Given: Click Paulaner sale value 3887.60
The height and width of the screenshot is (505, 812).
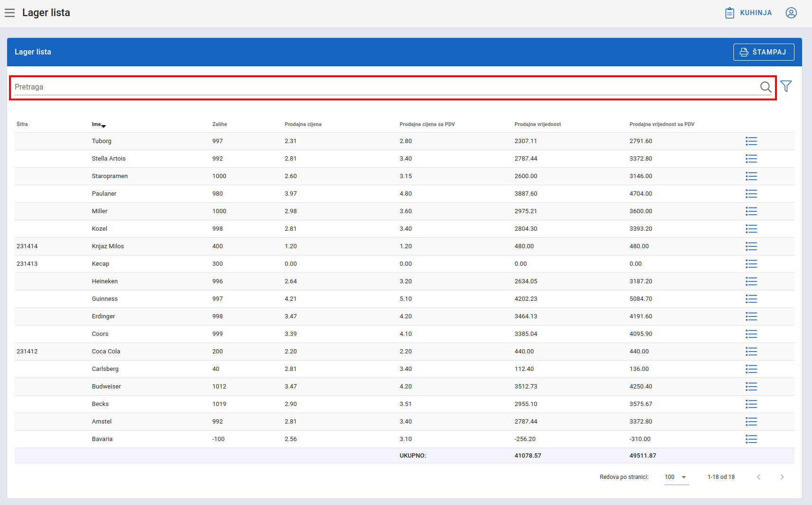Looking at the screenshot, I should pos(526,194).
